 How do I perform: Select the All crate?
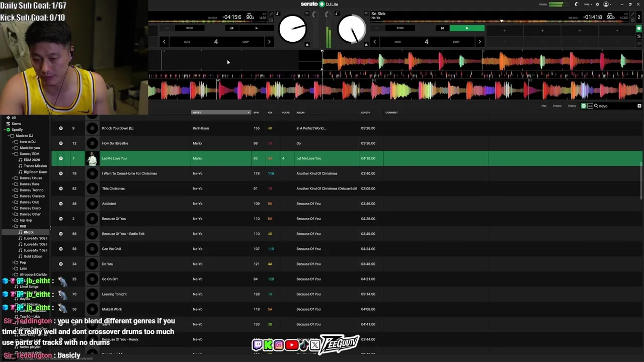pyautogui.click(x=14, y=118)
